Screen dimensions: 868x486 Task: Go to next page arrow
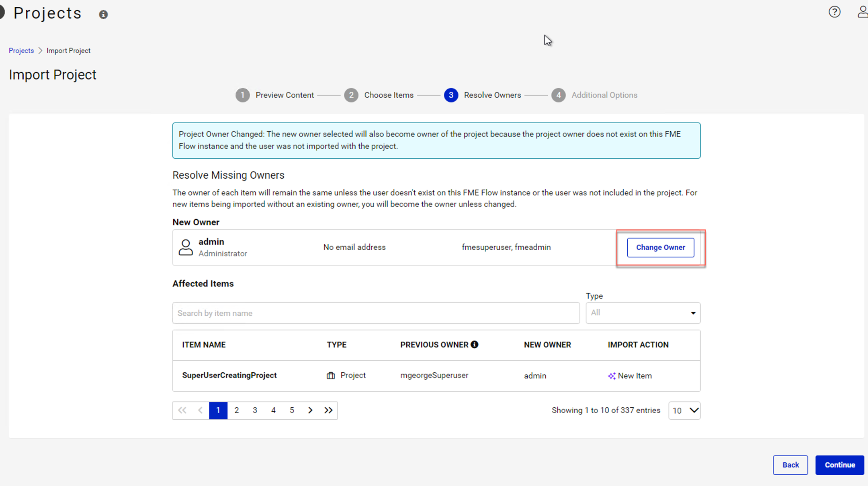[310, 410]
